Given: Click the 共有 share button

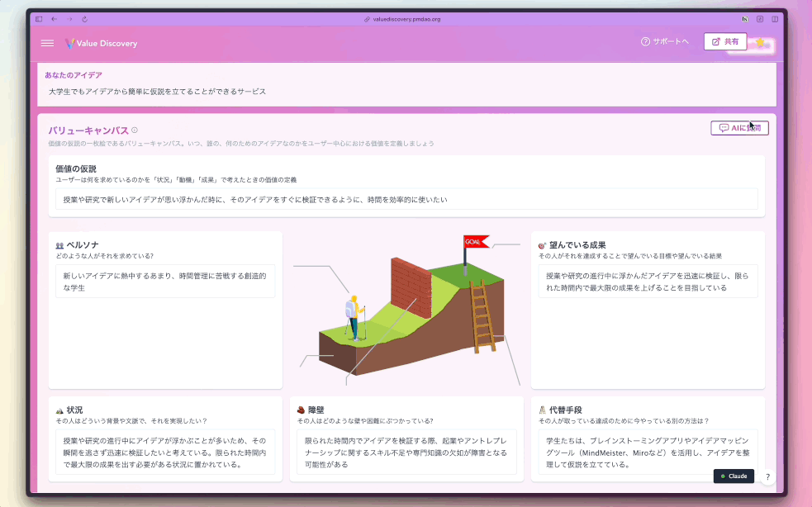Looking at the screenshot, I should (724, 41).
